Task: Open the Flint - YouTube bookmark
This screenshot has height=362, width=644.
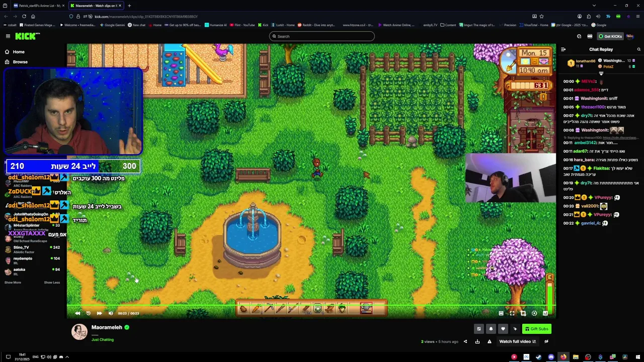Action: coord(242,25)
